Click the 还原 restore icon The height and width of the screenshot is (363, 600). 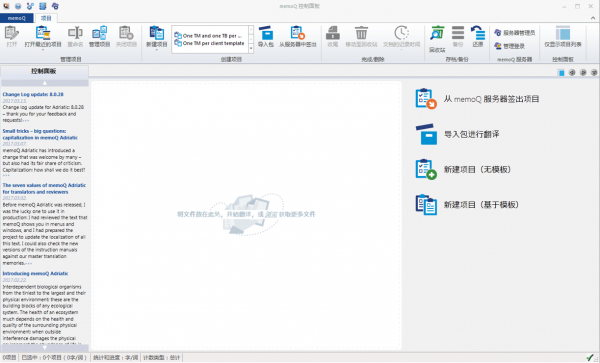click(478, 34)
